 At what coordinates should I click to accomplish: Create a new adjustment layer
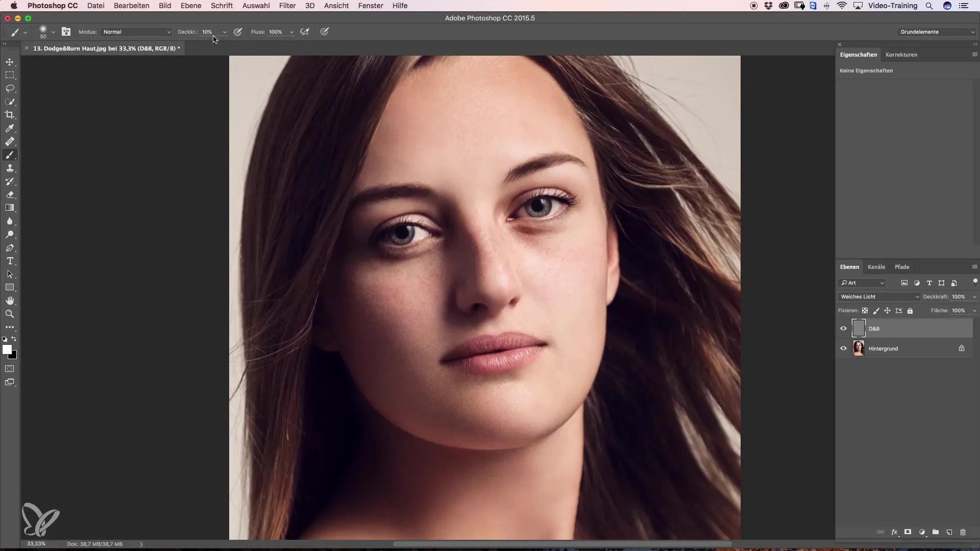coord(922,532)
